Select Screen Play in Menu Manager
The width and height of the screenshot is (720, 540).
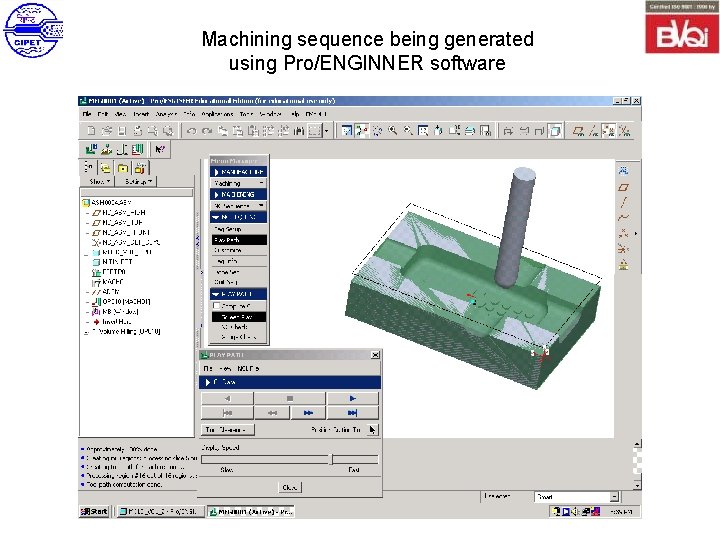tap(239, 317)
